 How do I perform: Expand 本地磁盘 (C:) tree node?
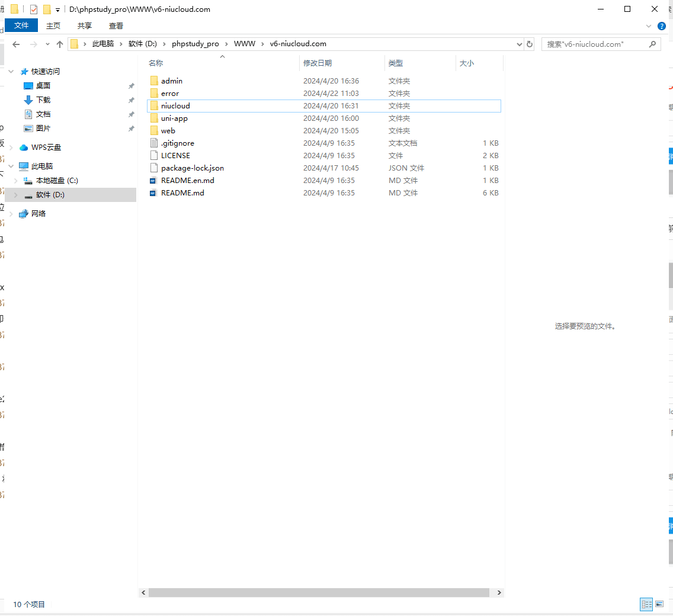16,180
